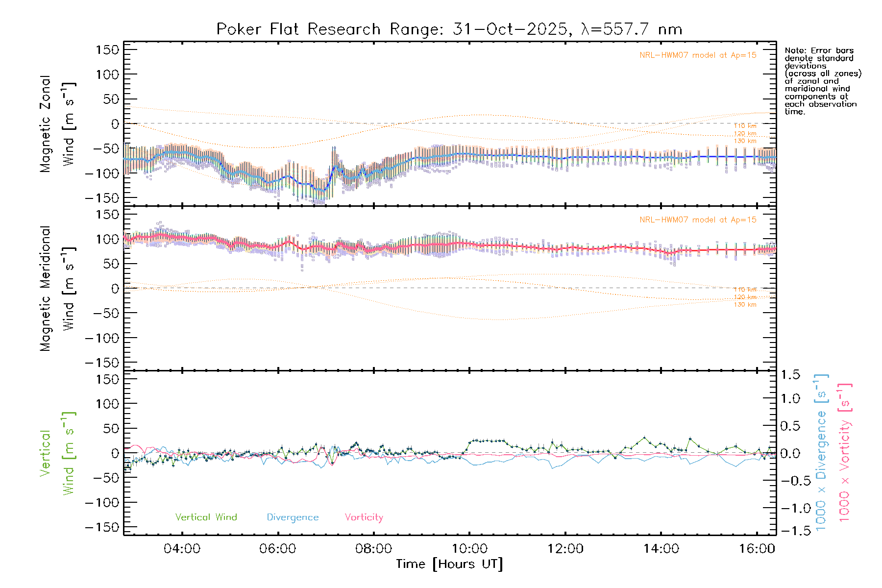The width and height of the screenshot is (882, 588).
Task: Click the 12:00 time axis tick label
Action: point(565,549)
